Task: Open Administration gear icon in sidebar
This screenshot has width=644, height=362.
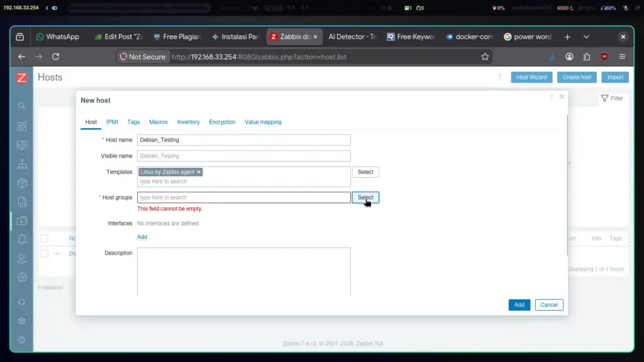Action: tap(22, 277)
